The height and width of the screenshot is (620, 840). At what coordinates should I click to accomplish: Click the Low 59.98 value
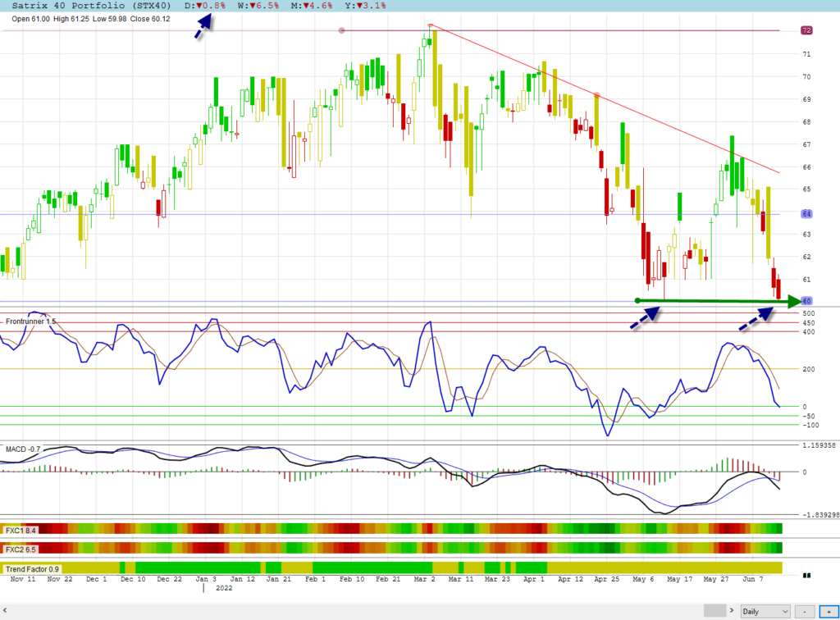click(110, 19)
